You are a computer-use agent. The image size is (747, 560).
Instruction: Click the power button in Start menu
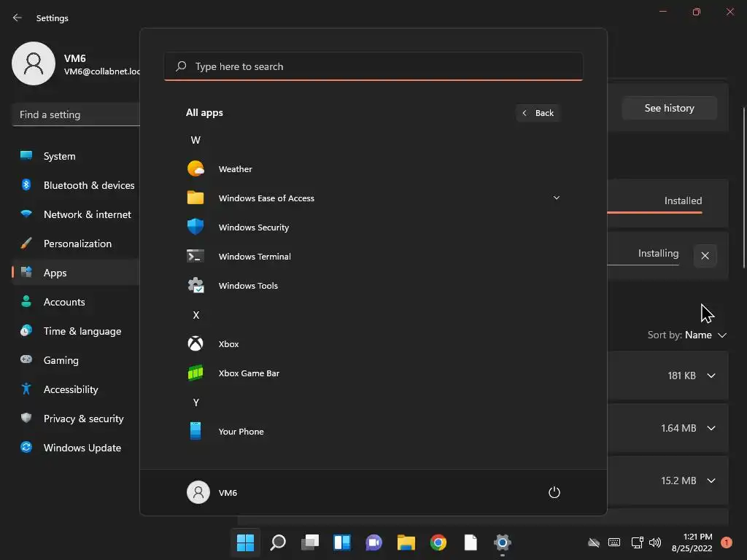(x=554, y=492)
